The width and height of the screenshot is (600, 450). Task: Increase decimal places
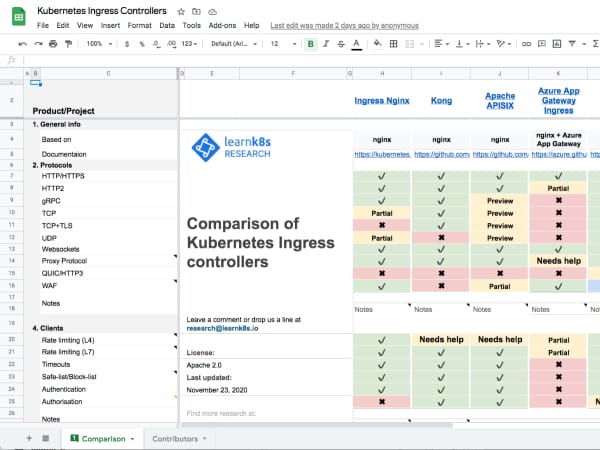tap(171, 44)
